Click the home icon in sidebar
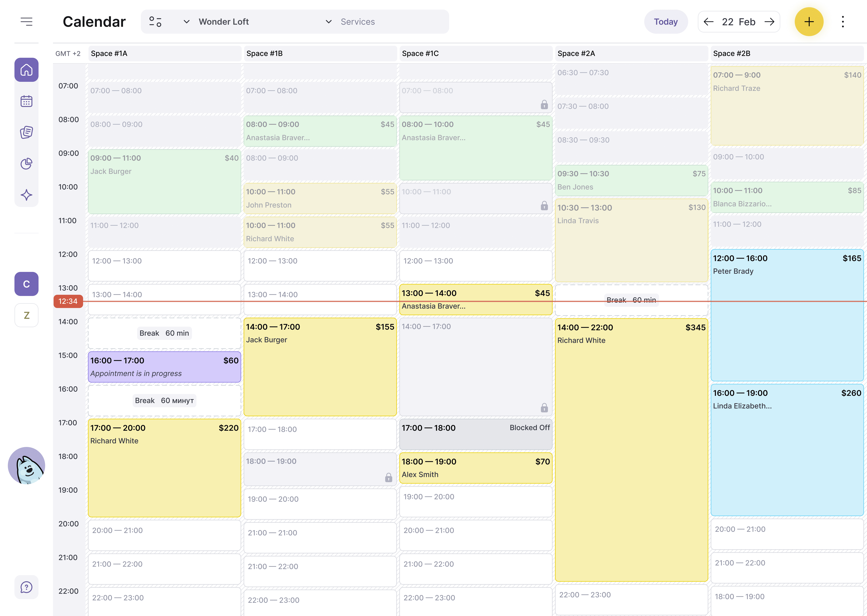867x616 pixels. 26,70
